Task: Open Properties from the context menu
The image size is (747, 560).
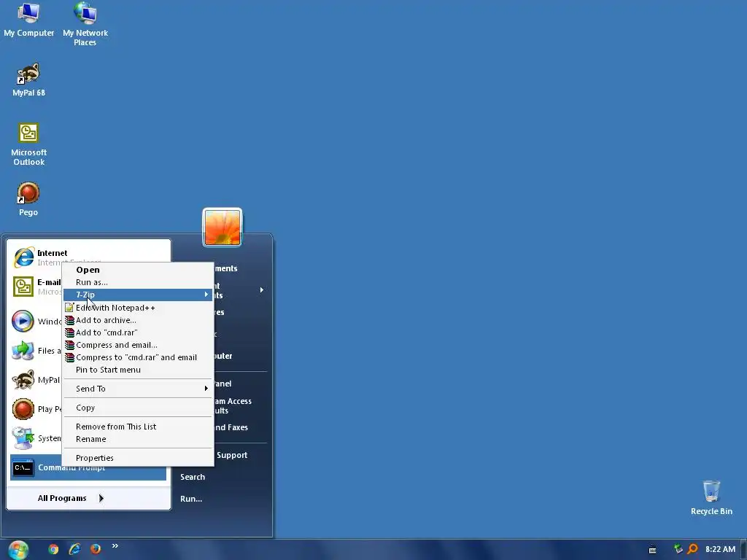Action: [138, 458]
